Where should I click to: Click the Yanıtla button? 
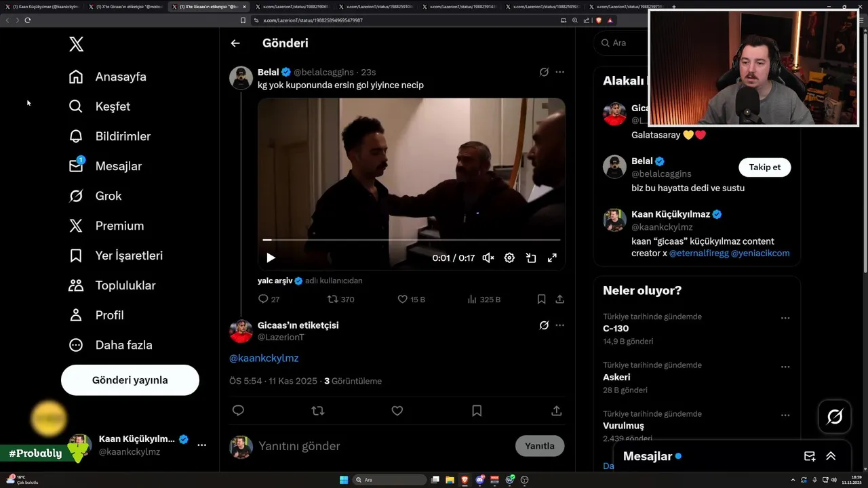(540, 446)
